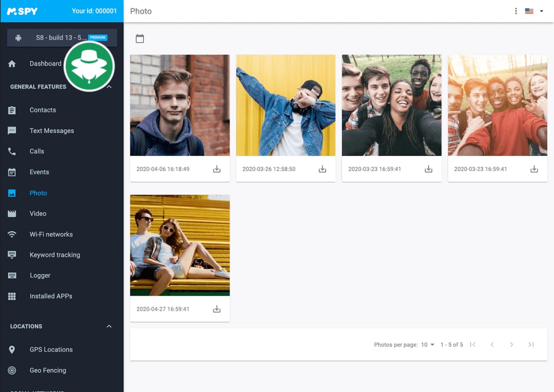Image resolution: width=554 pixels, height=392 pixels.
Task: Click the green spy hat logo icon
Action: pos(89,66)
